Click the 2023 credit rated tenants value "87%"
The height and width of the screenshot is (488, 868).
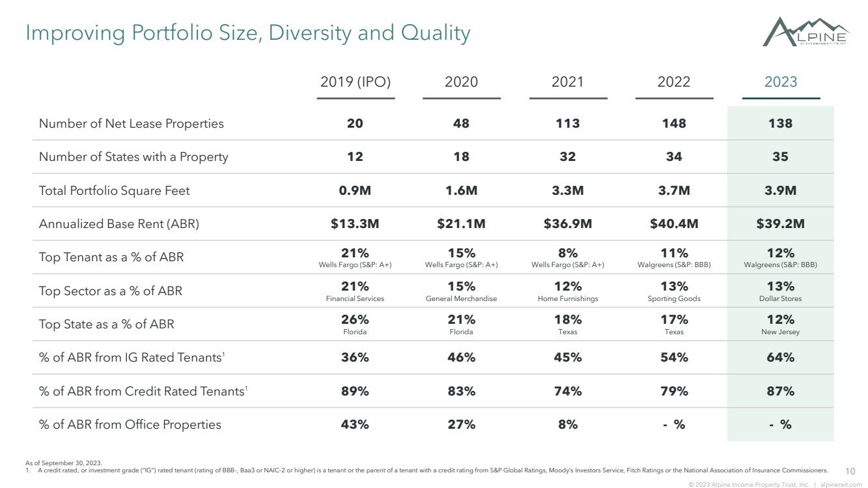point(780,391)
